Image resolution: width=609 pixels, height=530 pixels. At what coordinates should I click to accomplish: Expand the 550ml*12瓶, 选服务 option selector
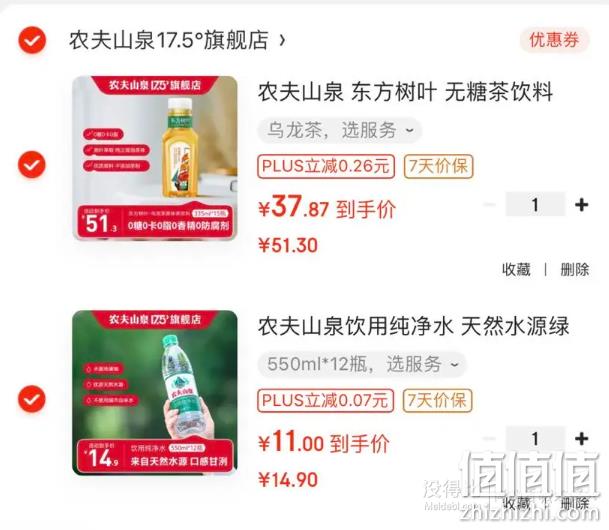point(362,364)
